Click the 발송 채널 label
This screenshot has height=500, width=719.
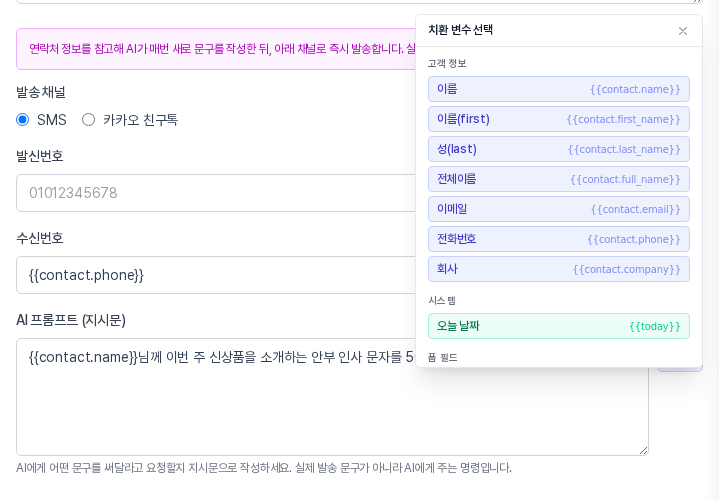(41, 92)
